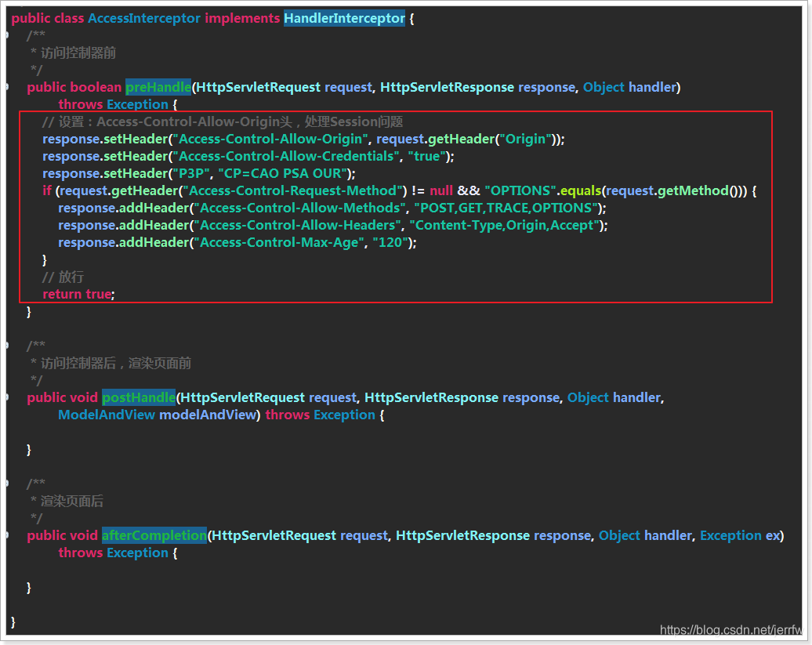Click the comment starting "// 设置：Access-Control-Allow-Origin头"
Screen dimensions: 812x645
223,121
